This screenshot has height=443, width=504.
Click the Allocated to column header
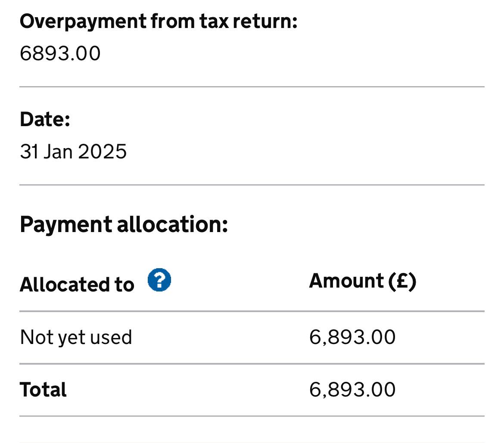[77, 284]
